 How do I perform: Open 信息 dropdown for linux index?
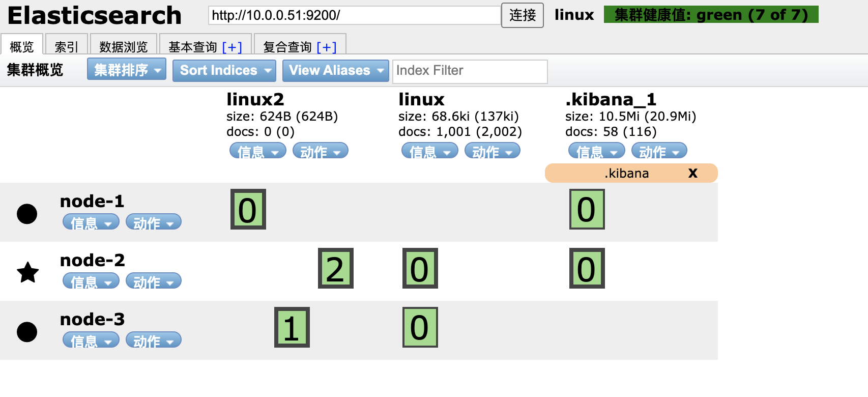[x=430, y=151]
